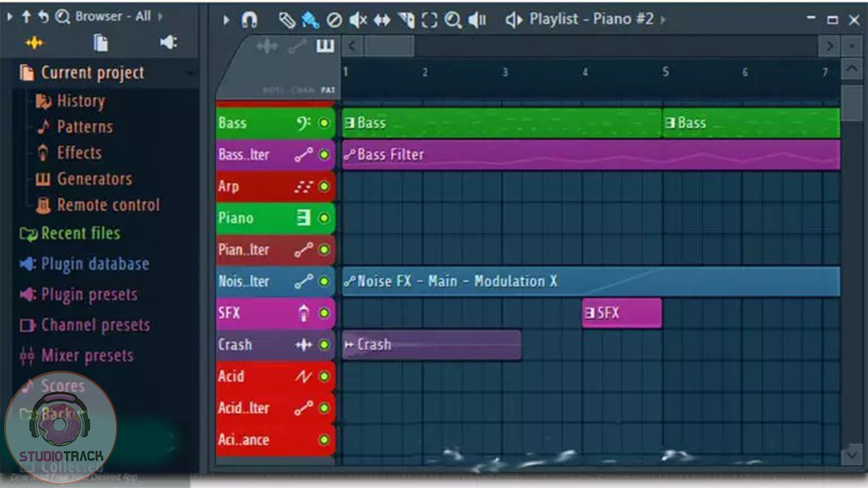Viewport: 868px width, 488px height.
Task: Click the automation icon on the Pian..lter track
Action: coord(303,249)
